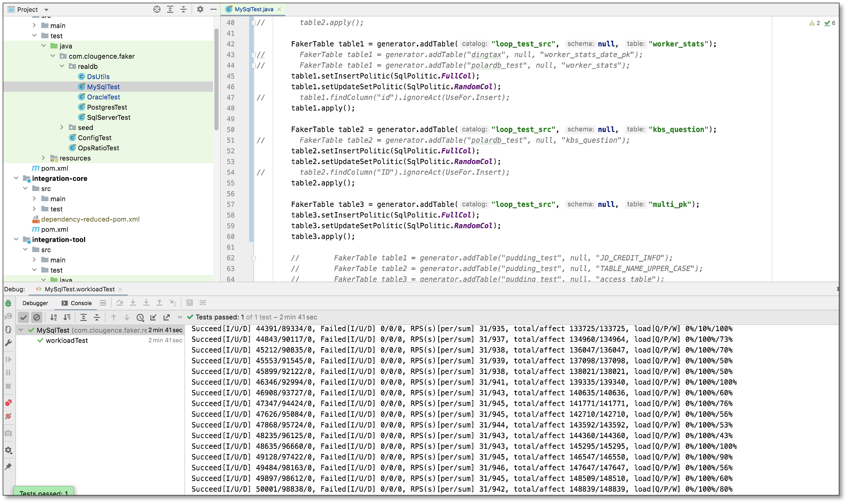Click the evaluate expression calculator icon
The image size is (847, 504).
coord(190,303)
